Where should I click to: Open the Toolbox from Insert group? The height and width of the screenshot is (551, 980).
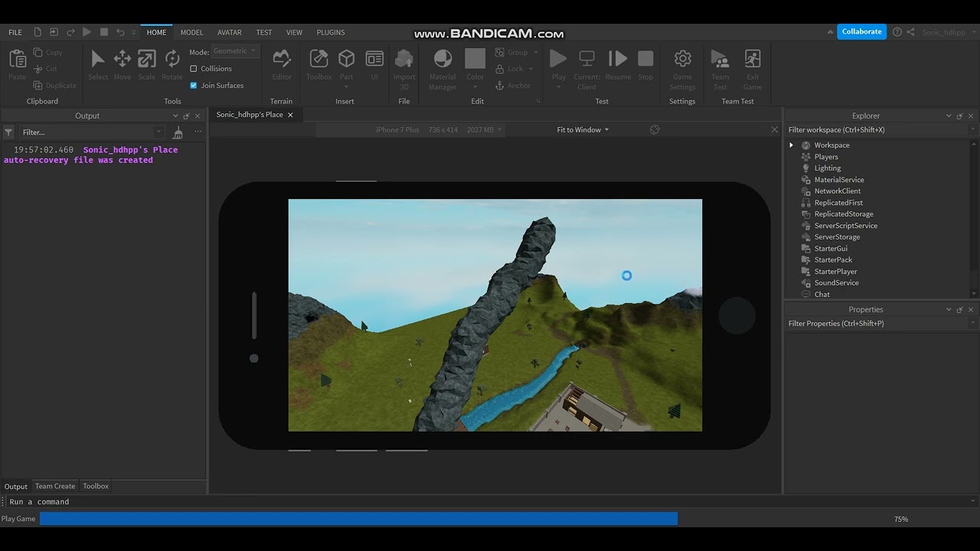click(319, 59)
